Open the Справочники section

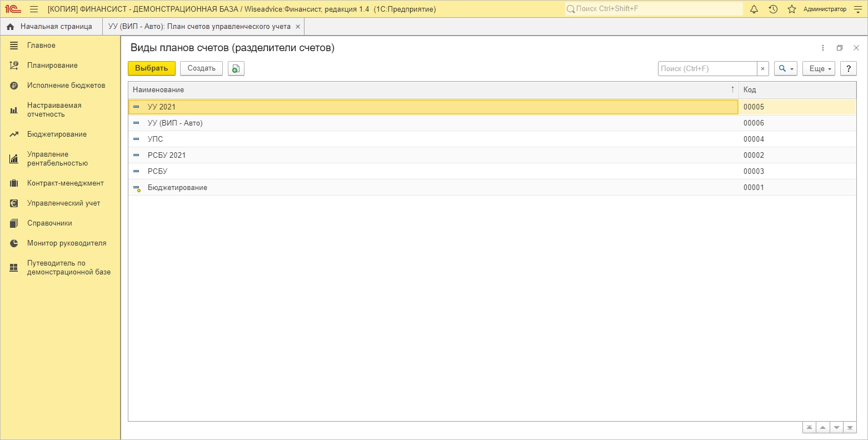coord(49,223)
